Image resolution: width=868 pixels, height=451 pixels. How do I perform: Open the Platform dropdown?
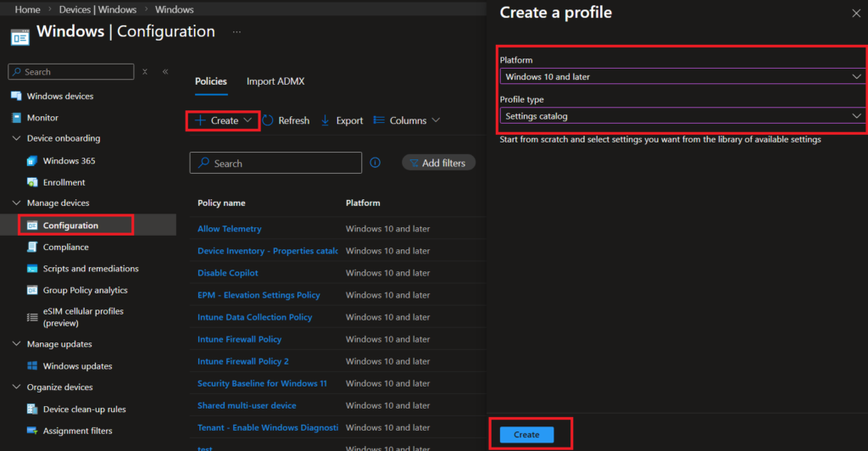(682, 76)
